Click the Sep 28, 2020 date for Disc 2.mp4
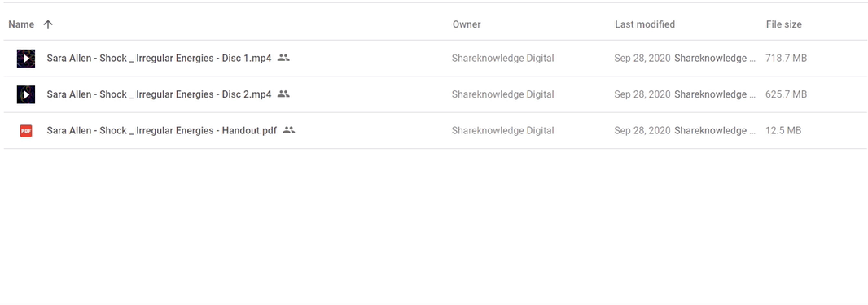 642,94
